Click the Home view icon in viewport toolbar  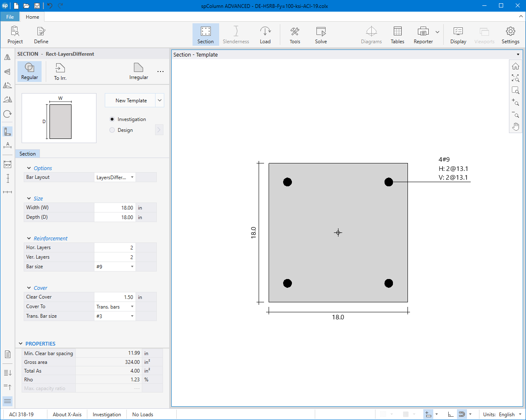(516, 66)
